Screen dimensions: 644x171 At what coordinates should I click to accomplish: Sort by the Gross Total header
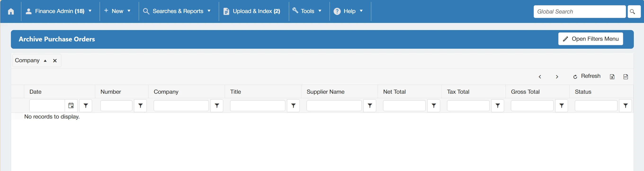coord(525,92)
